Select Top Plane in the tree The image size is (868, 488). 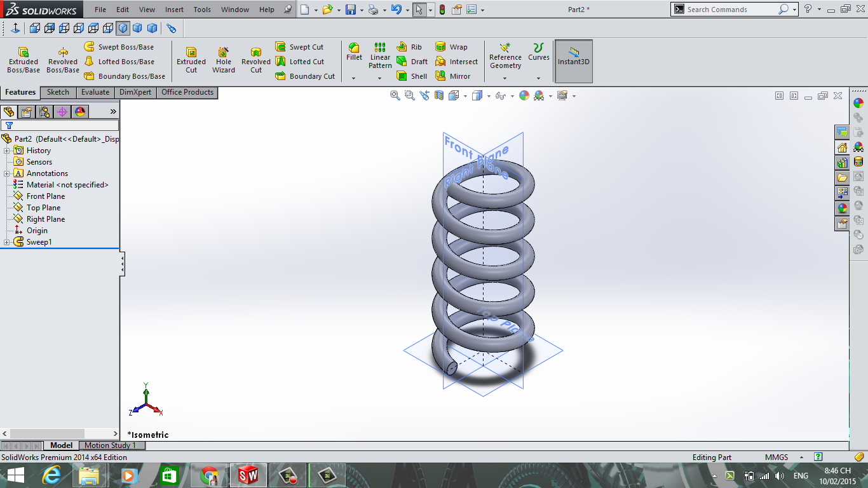tap(44, 208)
